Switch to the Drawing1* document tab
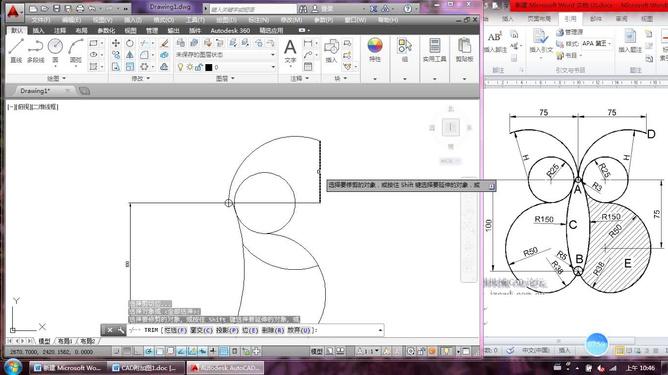Image resolution: width=668 pixels, height=375 pixels. pos(35,91)
